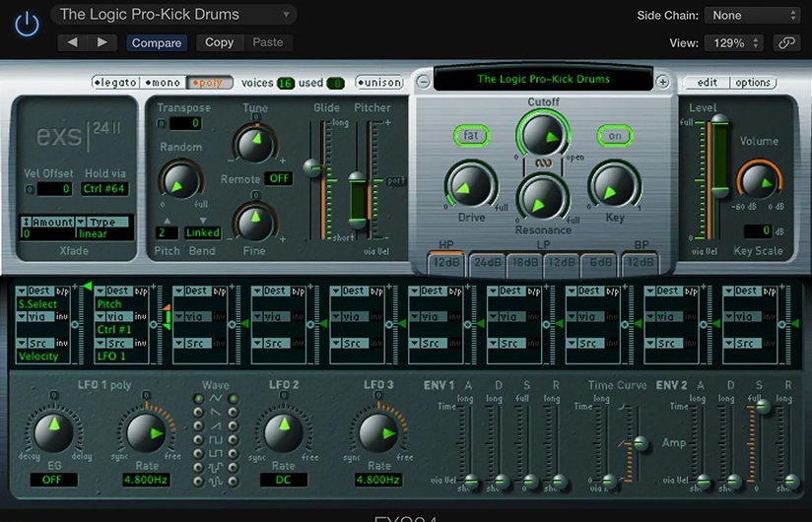
Task: Click the LFO 1 Rate knob
Action: tap(147, 432)
